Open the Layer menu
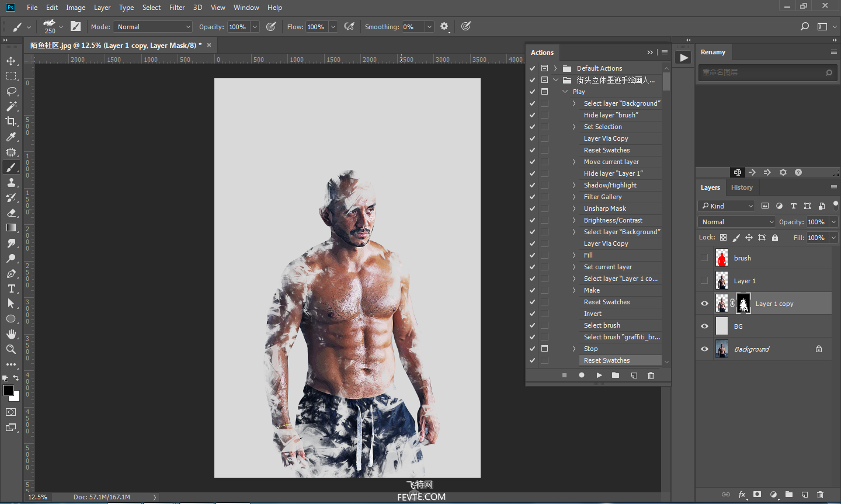Viewport: 841px width, 504px height. (x=102, y=8)
